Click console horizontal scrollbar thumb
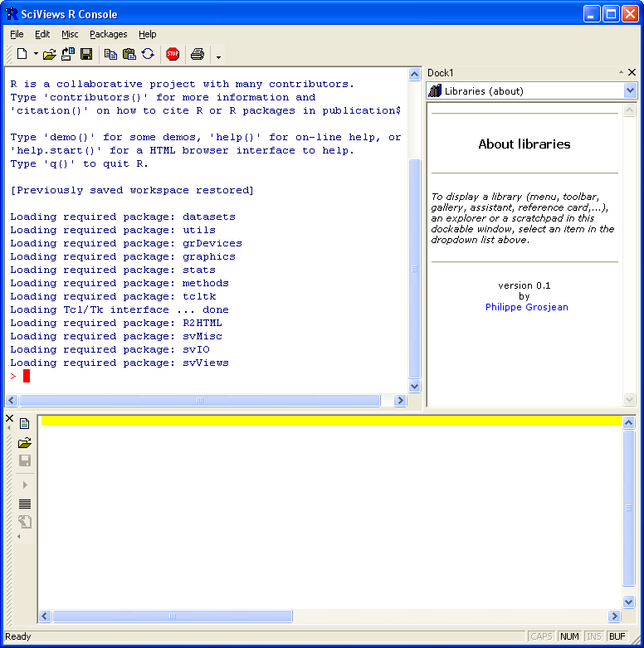Image resolution: width=644 pixels, height=648 pixels. pyautogui.click(x=200, y=400)
